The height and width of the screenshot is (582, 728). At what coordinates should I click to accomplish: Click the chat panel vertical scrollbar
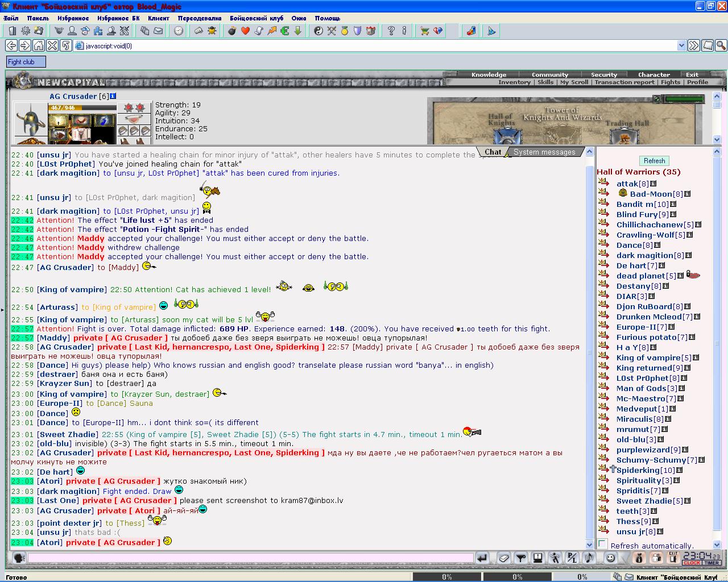pyautogui.click(x=589, y=347)
